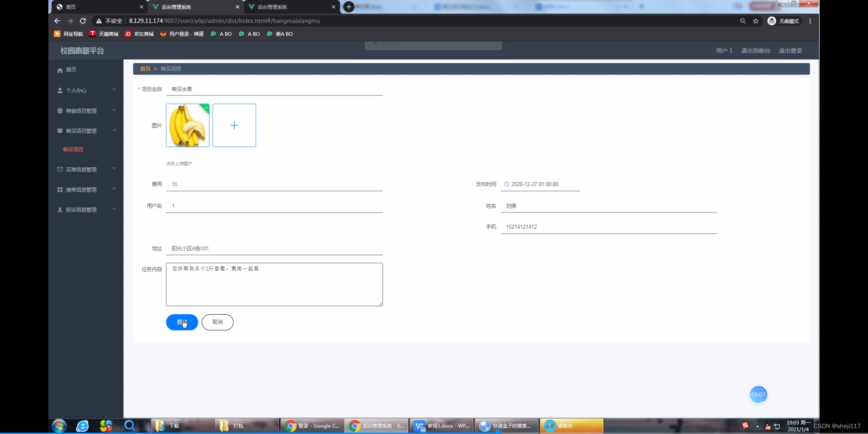Click the blue 提交 submit button
Viewport: 868px width, 434px height.
[182, 322]
